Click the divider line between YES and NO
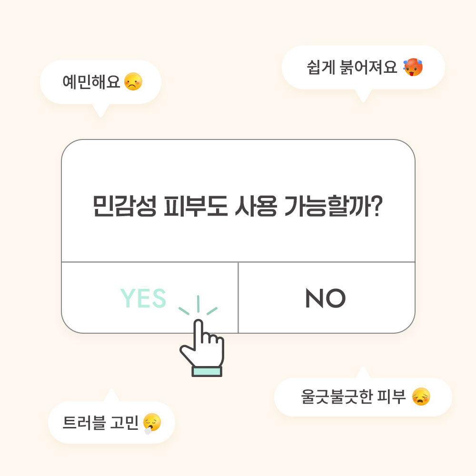 [238, 297]
